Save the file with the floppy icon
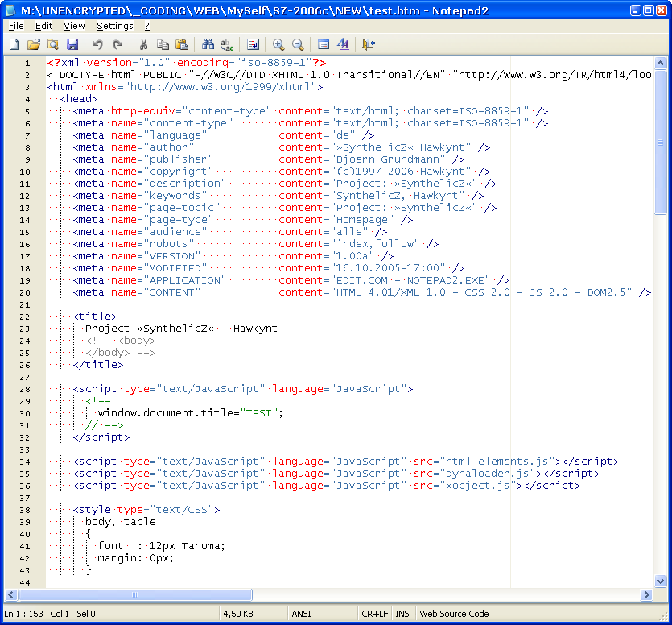 point(72,44)
